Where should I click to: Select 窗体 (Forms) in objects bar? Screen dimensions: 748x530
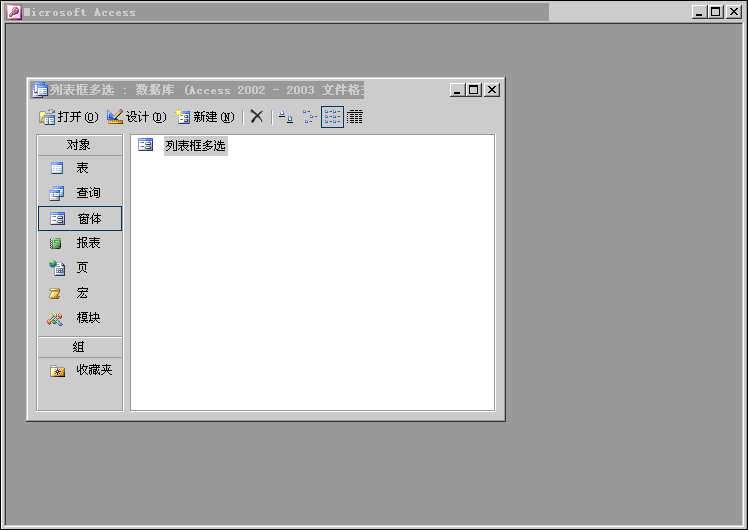pos(80,218)
